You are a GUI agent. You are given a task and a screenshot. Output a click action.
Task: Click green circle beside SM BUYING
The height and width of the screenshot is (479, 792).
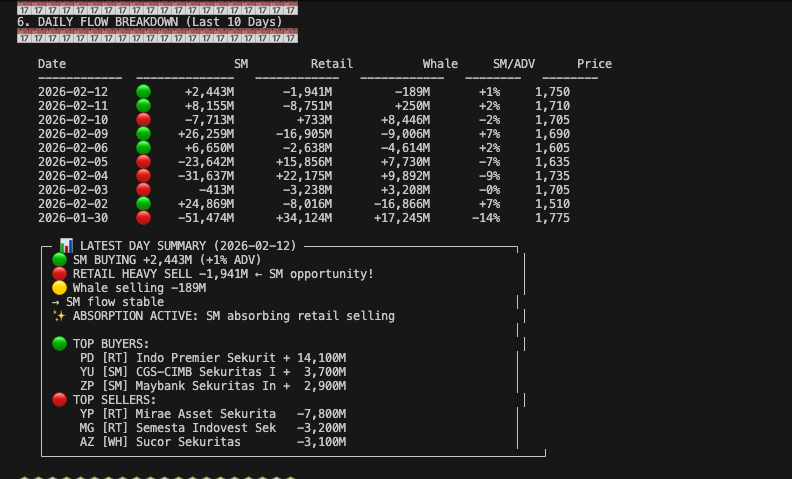[59, 260]
